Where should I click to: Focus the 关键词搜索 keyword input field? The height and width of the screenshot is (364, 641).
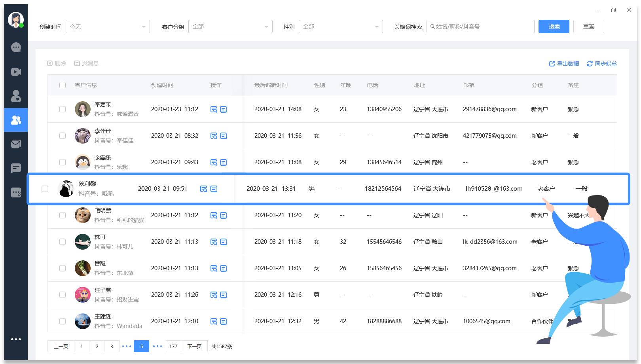[x=480, y=27]
